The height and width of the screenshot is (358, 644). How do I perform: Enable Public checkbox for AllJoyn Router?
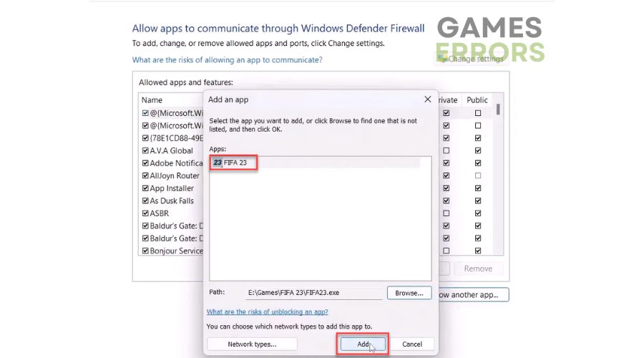[478, 176]
